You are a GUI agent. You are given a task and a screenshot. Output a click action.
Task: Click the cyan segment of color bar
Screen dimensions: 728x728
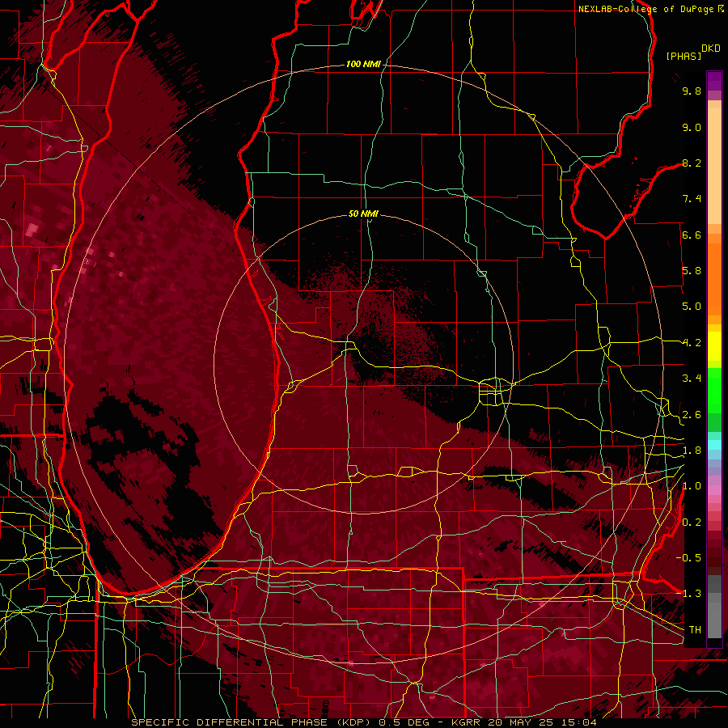pyautogui.click(x=714, y=445)
